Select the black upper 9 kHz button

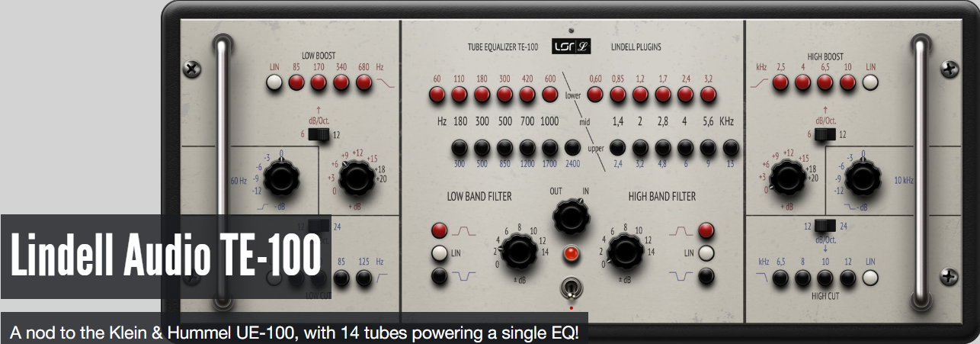point(709,148)
